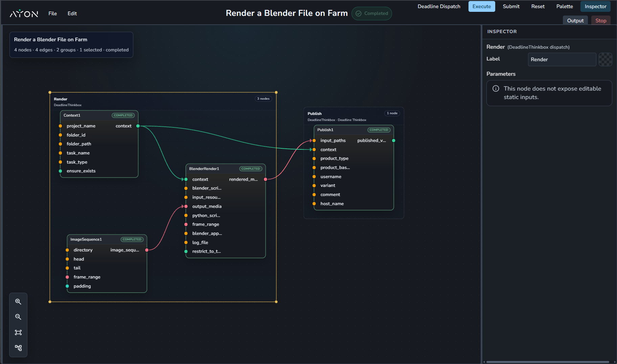Viewport: 617px width, 364px height.
Task: Zoom in on the canvas
Action: click(18, 301)
